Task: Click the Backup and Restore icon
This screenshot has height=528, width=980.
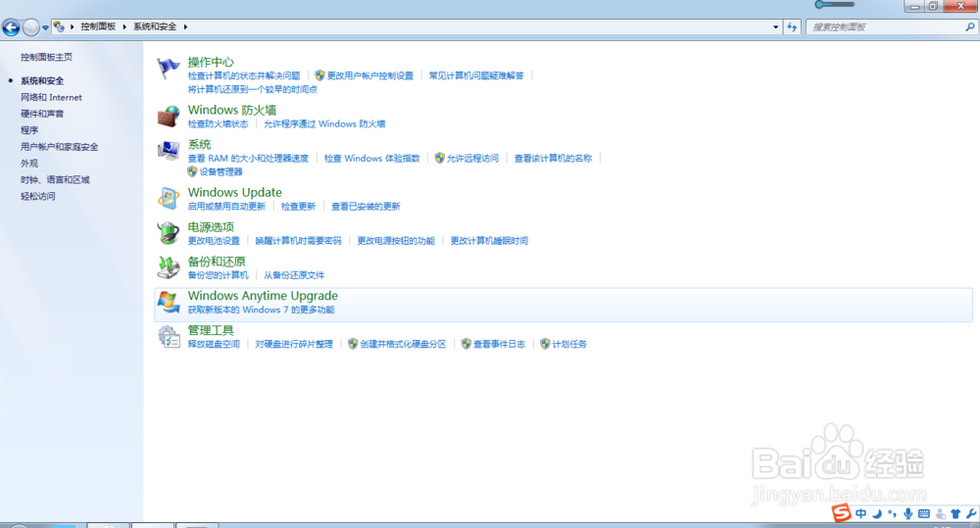Action: [169, 266]
